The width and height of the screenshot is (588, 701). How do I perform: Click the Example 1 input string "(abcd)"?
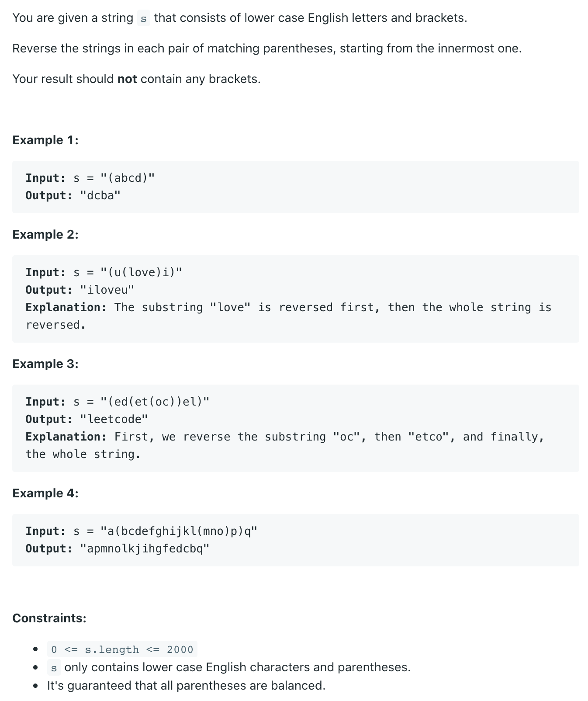point(128,178)
